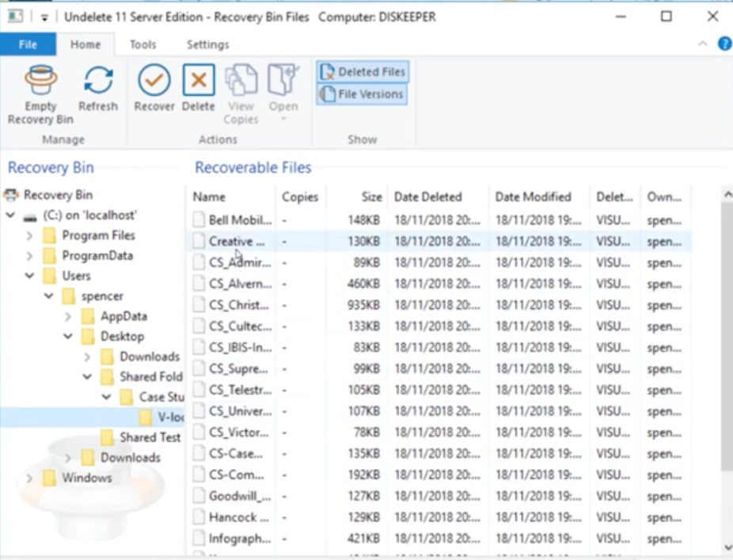Switch to the Tools tab
The height and width of the screenshot is (560, 733).
pyautogui.click(x=143, y=44)
